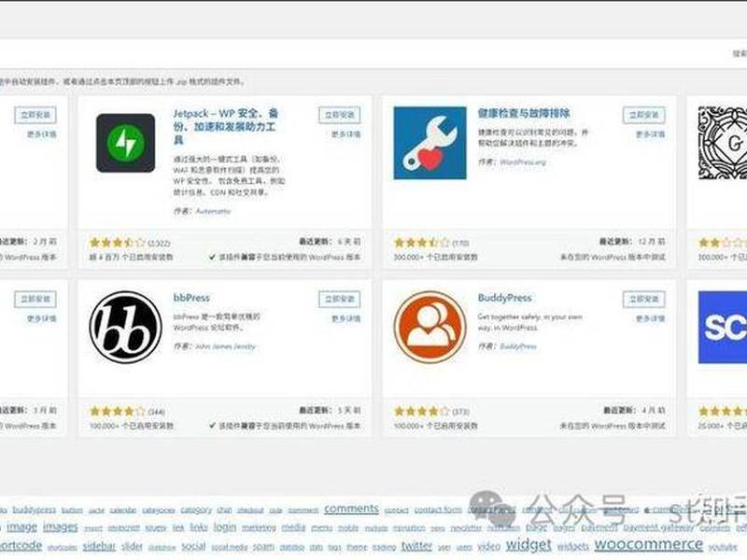Click the Jetpack plugin icon

click(x=125, y=143)
